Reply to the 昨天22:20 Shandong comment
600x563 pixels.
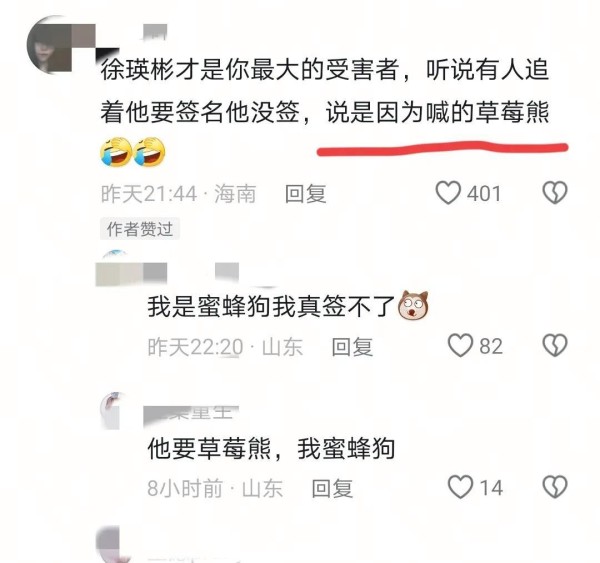click(x=352, y=347)
